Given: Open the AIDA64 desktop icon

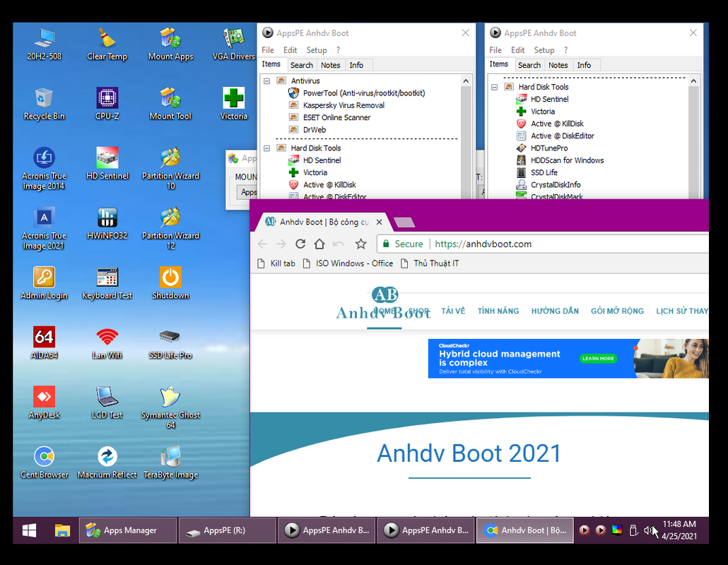Looking at the screenshot, I should (x=44, y=343).
